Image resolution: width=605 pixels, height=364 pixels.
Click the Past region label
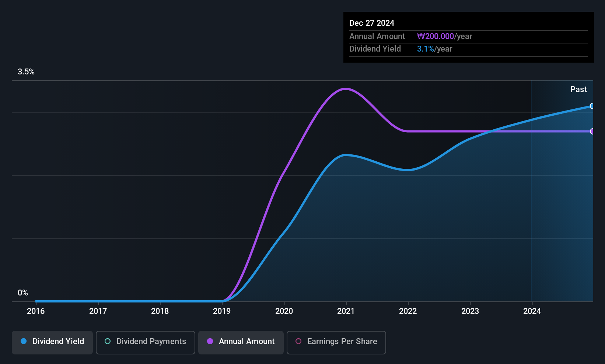pyautogui.click(x=578, y=90)
